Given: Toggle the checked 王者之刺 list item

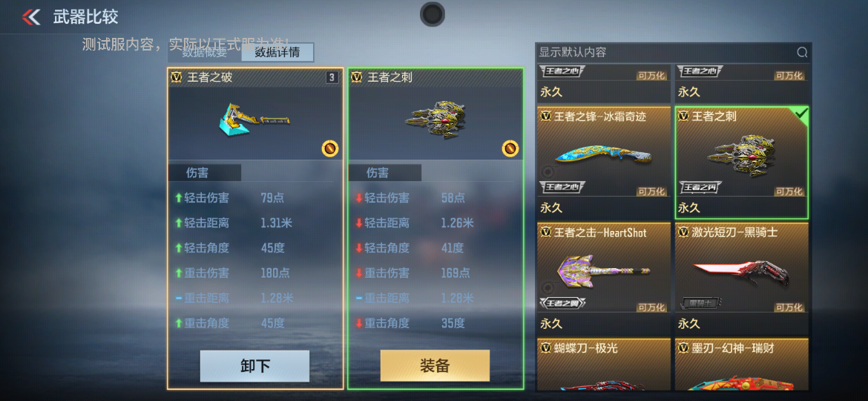Looking at the screenshot, I should pyautogui.click(x=742, y=163).
